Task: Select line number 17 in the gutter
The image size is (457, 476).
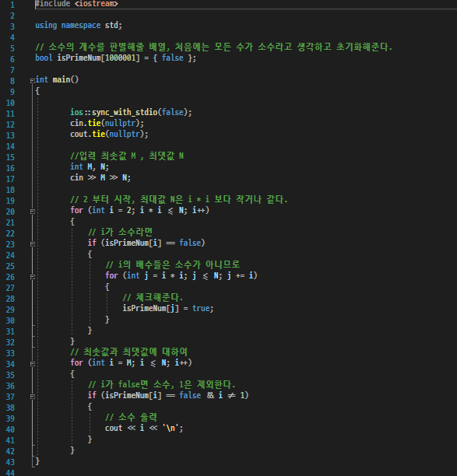Action: click(x=10, y=179)
